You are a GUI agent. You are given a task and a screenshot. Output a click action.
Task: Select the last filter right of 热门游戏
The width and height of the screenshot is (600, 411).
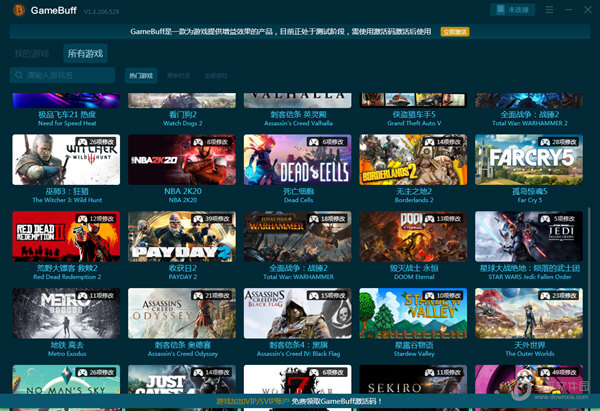(216, 76)
